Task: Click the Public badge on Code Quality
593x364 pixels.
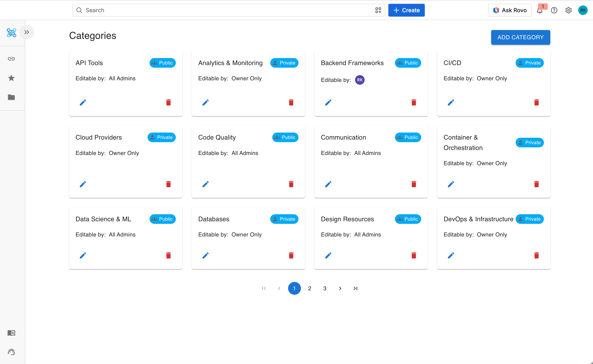Action: (x=285, y=138)
